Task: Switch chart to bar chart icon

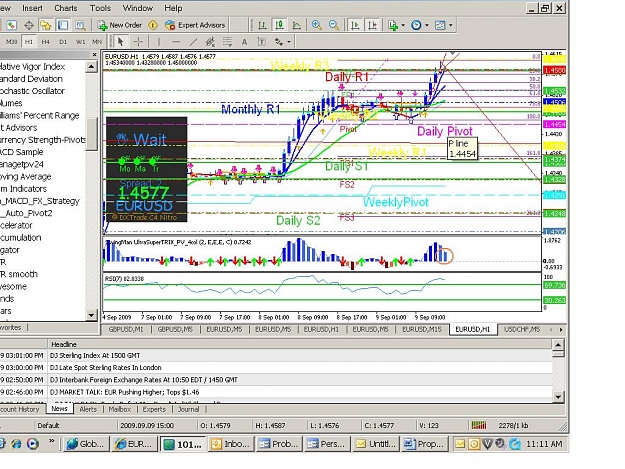Action: tap(262, 25)
